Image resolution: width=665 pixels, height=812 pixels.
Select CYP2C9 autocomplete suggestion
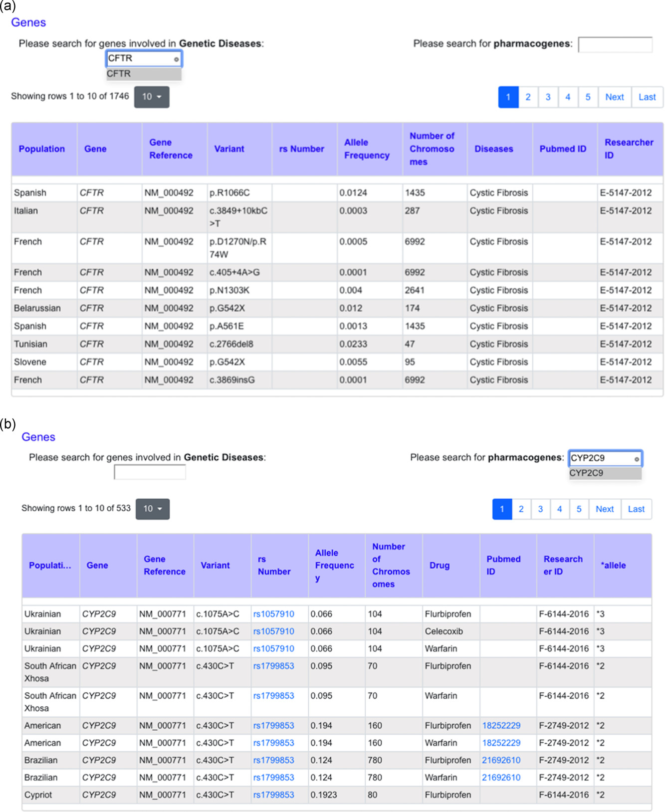[x=605, y=473]
